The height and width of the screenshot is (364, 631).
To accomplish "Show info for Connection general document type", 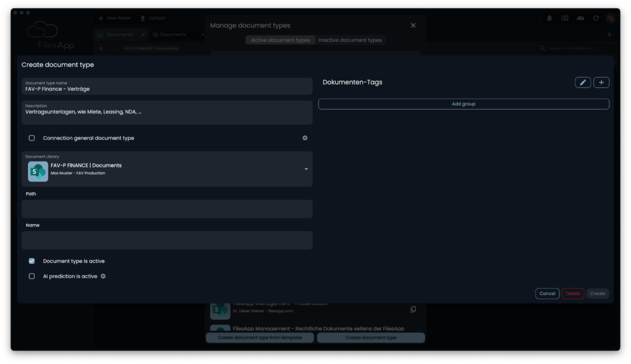I will point(305,138).
